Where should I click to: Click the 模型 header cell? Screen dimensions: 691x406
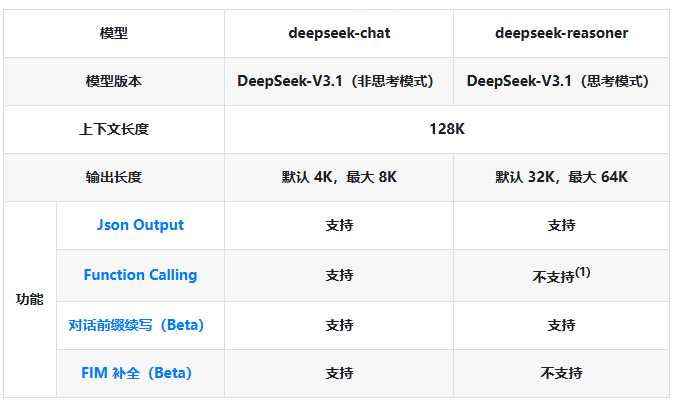(x=114, y=33)
